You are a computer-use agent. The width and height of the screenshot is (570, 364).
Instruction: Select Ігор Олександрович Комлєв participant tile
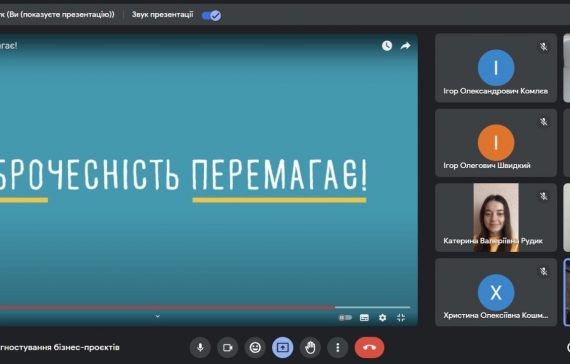click(496, 68)
